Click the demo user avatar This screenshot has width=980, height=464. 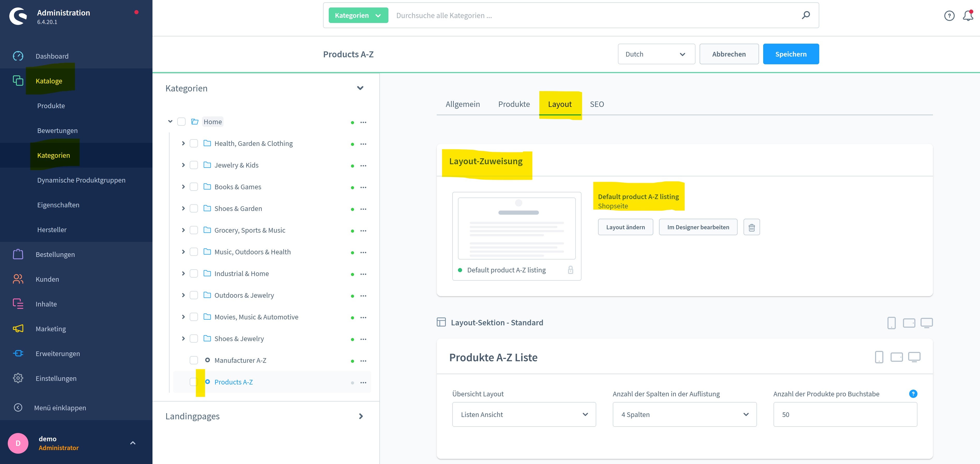click(18, 443)
